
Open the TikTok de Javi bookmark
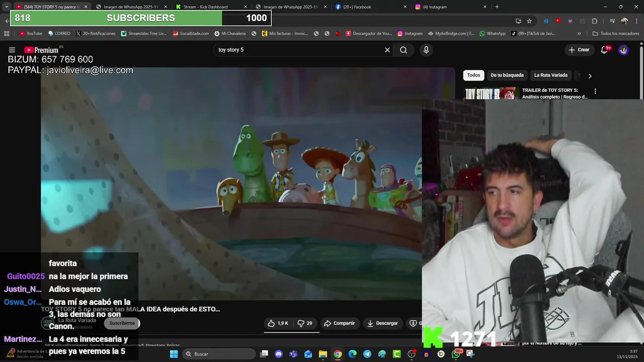point(533,34)
